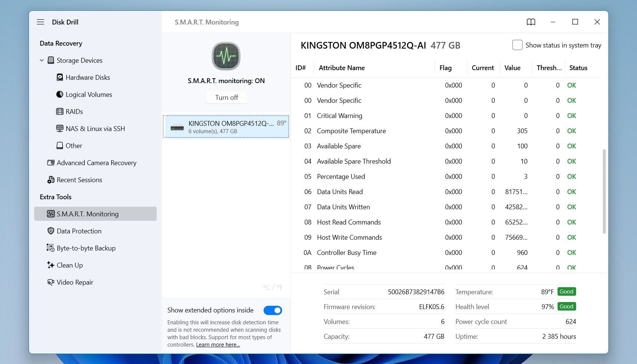Click the Other device icon
637x364 pixels.
point(60,146)
